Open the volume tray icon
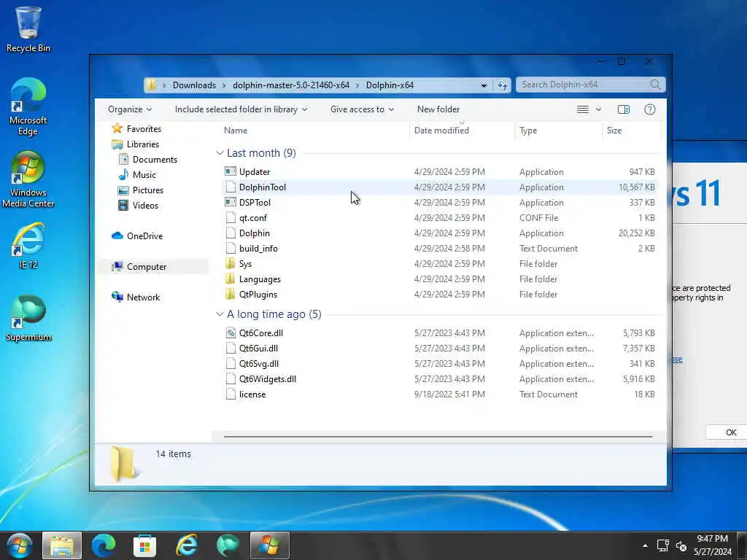The height and width of the screenshot is (560, 747). [681, 545]
